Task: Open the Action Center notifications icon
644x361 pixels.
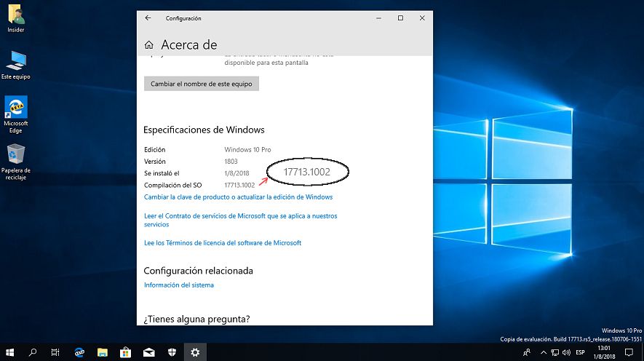Action: tap(629, 352)
